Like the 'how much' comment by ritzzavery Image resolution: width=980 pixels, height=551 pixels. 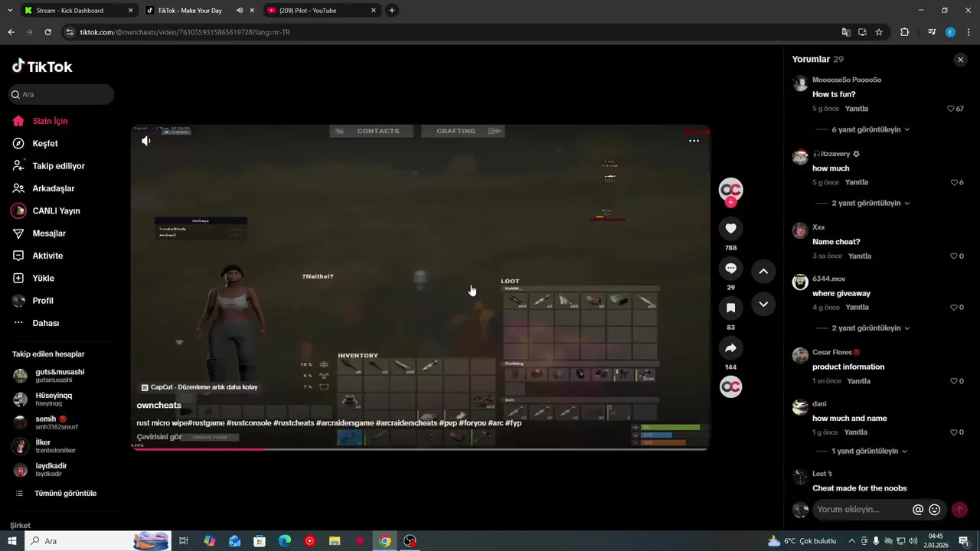[954, 182]
